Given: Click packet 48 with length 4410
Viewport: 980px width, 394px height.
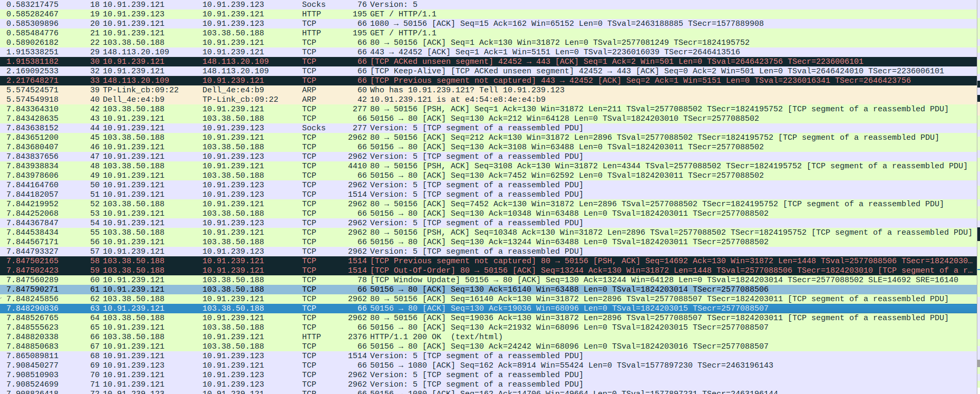Looking at the screenshot, I should (369, 166).
